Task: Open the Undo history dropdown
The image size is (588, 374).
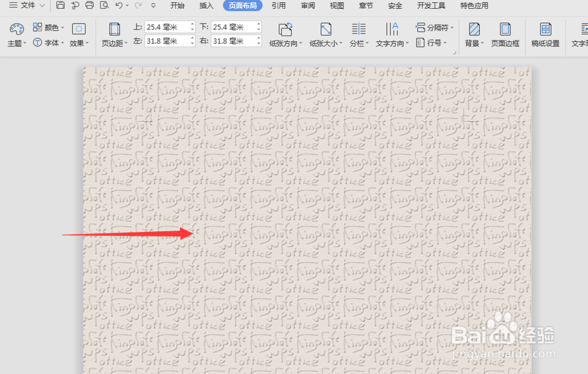Action: tap(127, 6)
